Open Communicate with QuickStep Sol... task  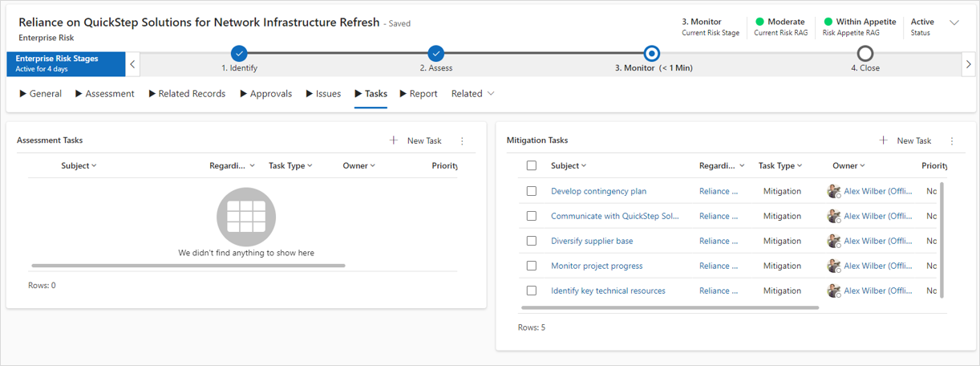point(615,216)
